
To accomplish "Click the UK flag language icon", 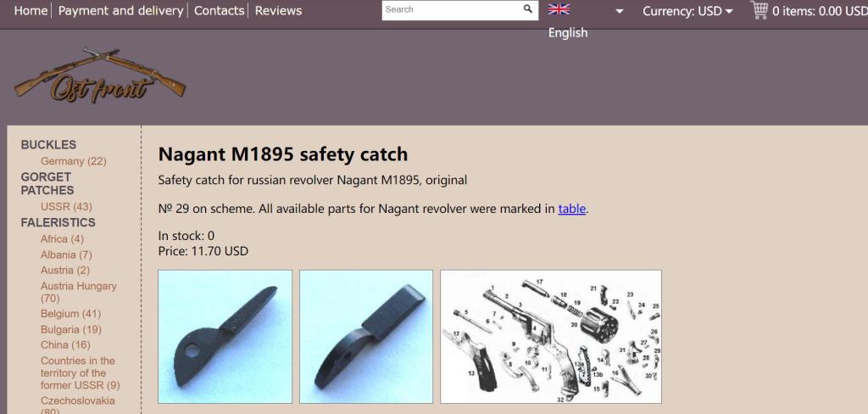I will 559,9.
